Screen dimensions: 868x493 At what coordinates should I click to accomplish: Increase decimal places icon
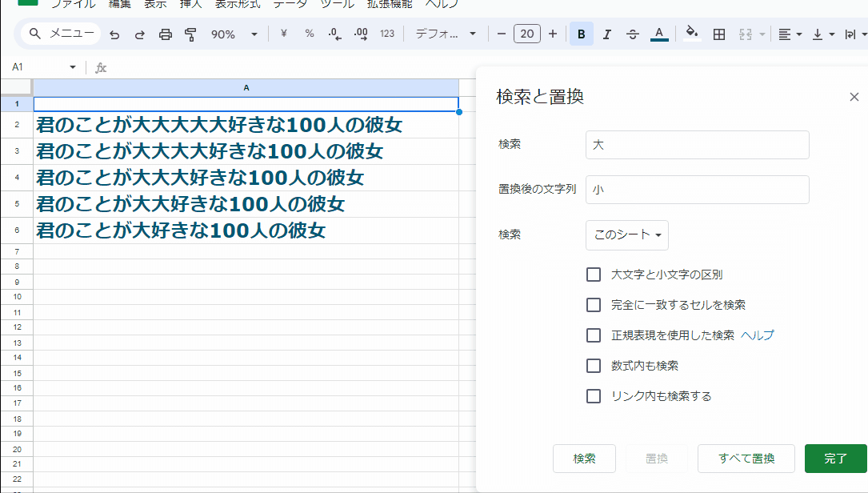click(x=361, y=34)
